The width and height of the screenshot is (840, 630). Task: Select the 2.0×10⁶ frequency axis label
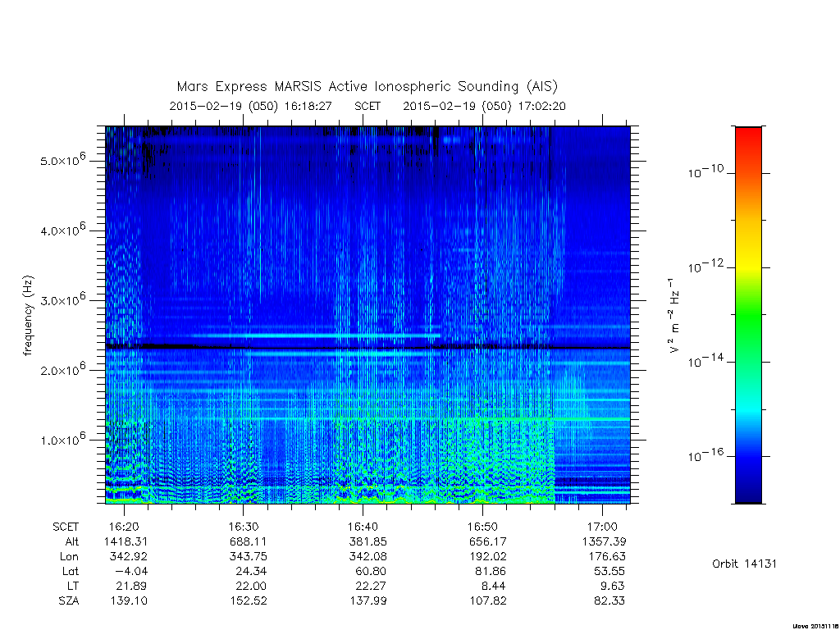click(62, 369)
